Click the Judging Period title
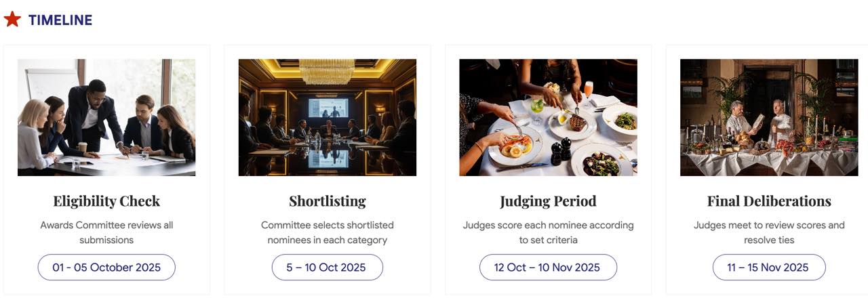868x298 pixels. 549,201
